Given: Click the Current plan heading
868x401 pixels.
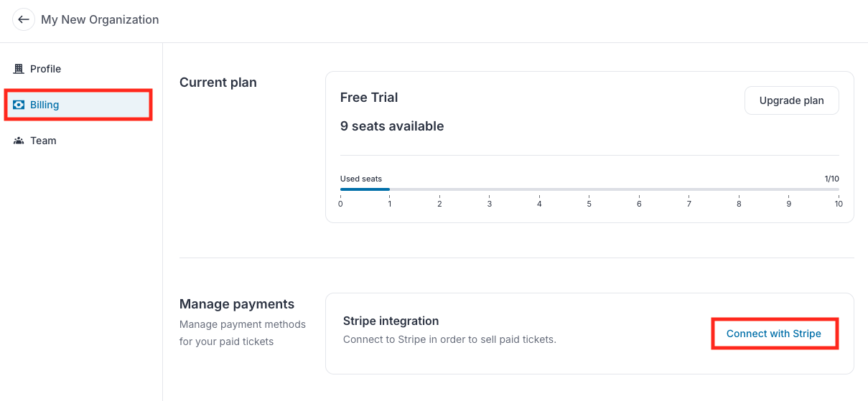Looking at the screenshot, I should (218, 82).
